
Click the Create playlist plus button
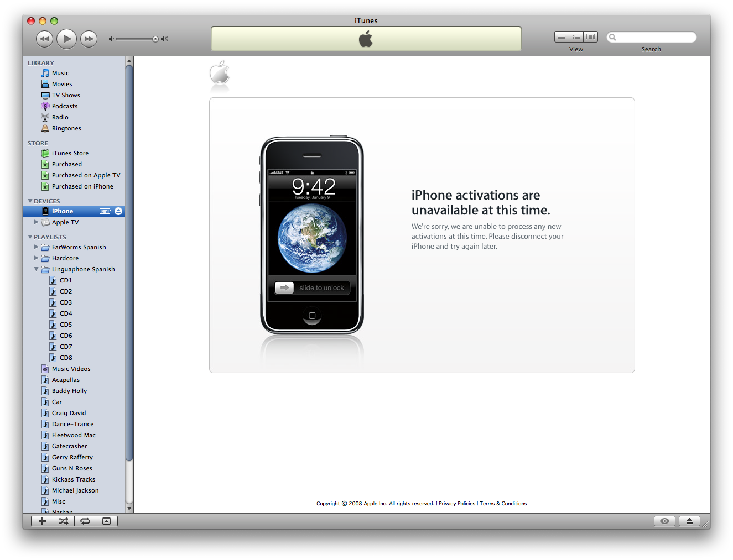42,521
